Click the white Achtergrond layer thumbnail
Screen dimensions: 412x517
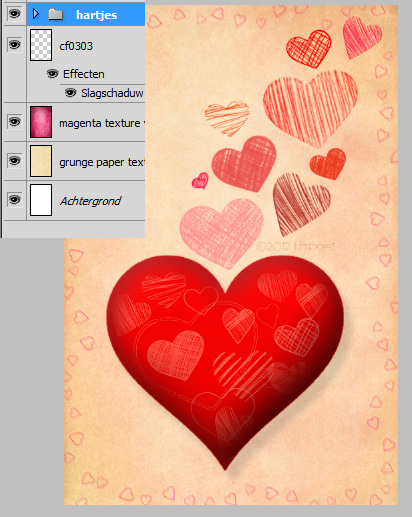tap(41, 200)
